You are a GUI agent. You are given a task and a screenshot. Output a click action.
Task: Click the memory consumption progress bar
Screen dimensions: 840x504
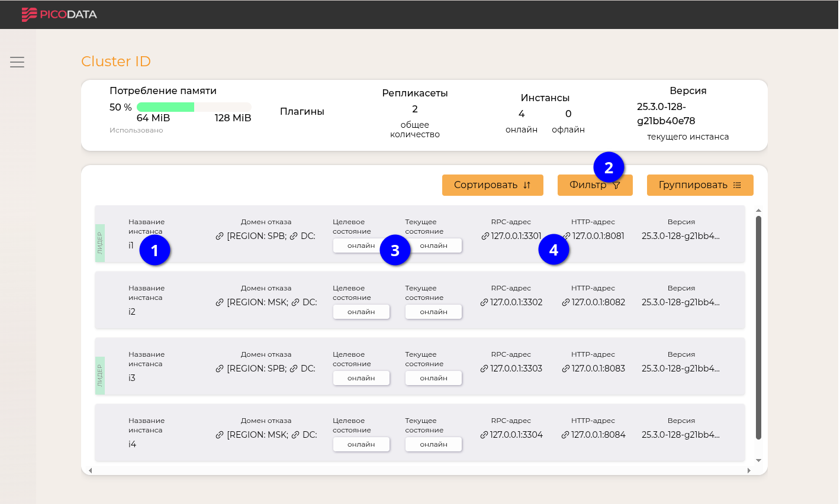tap(194, 107)
